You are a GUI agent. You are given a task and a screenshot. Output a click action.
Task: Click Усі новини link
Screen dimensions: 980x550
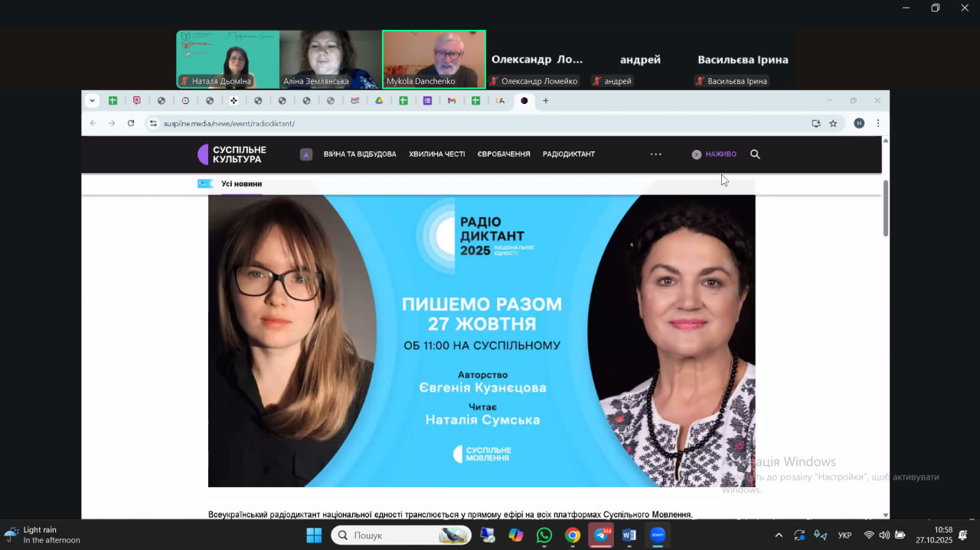click(241, 184)
